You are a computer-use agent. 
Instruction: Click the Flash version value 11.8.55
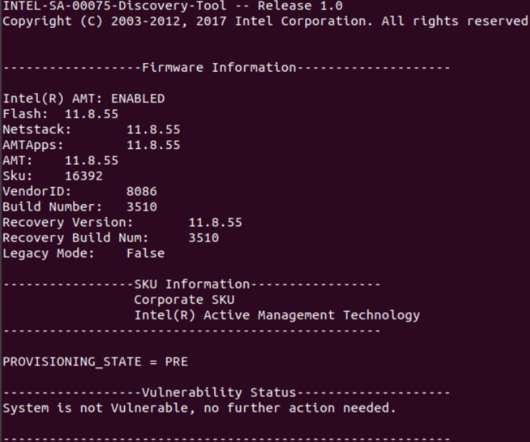click(x=92, y=114)
